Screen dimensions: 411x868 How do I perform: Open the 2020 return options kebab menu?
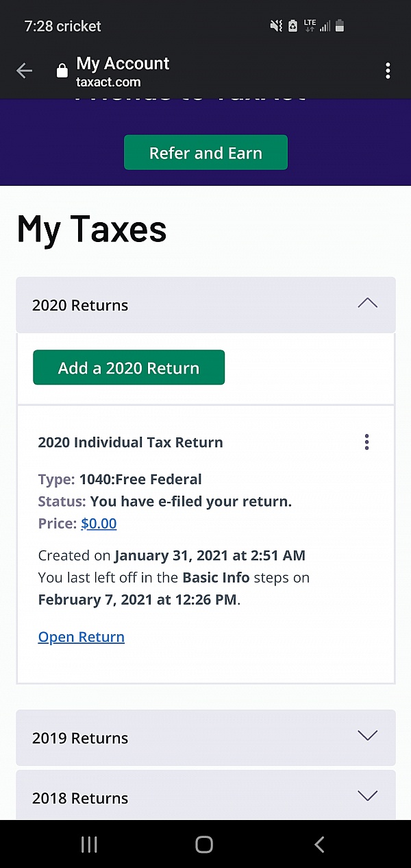pyautogui.click(x=367, y=442)
